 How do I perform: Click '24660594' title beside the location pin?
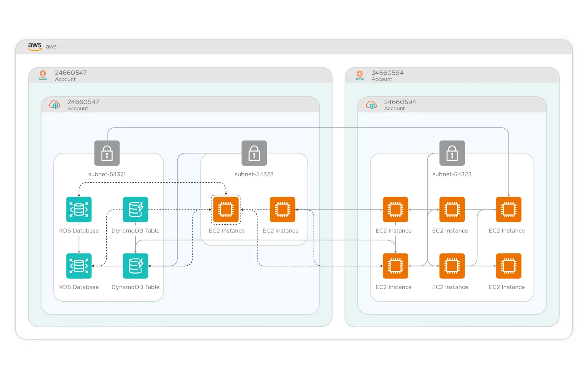[388, 73]
